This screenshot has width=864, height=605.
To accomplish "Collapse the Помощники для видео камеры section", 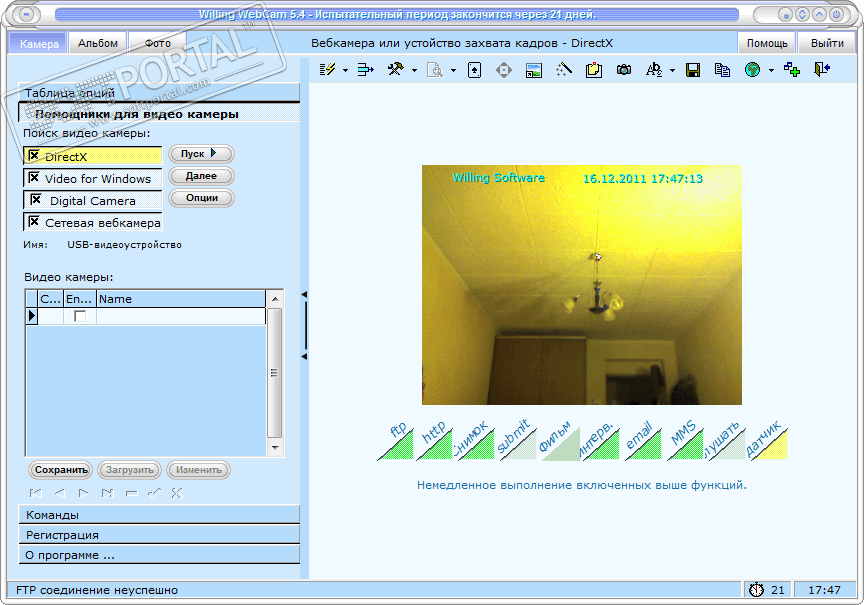I will pyautogui.click(x=159, y=114).
